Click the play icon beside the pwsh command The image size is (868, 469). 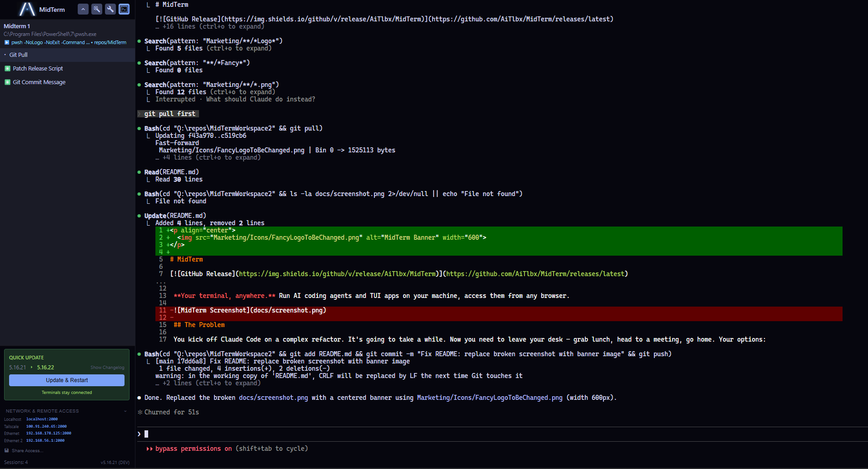click(x=6, y=42)
